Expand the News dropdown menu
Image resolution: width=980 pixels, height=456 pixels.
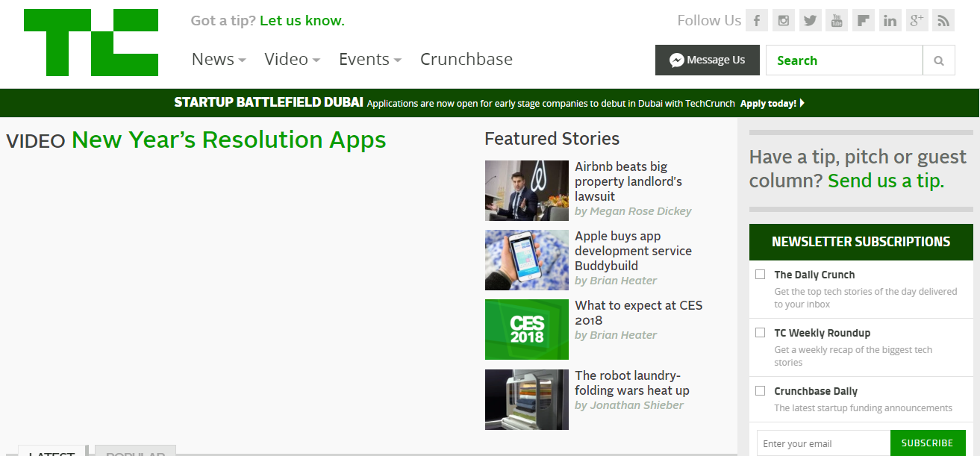219,59
